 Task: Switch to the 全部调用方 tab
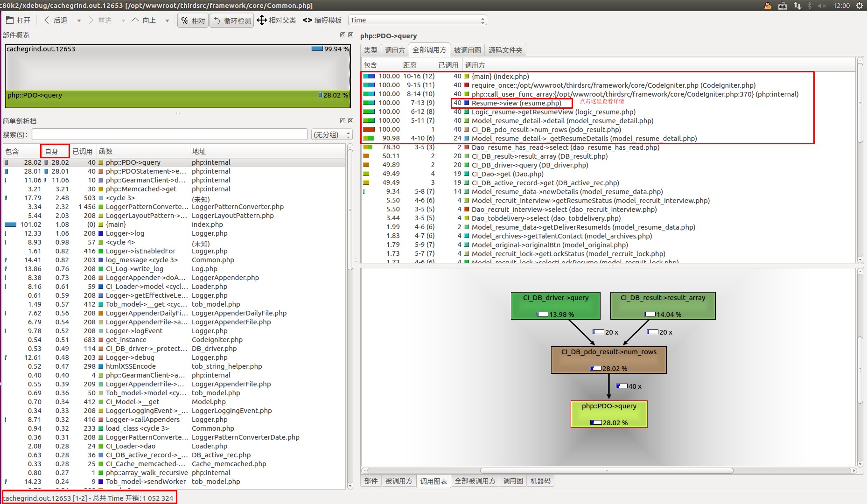429,49
